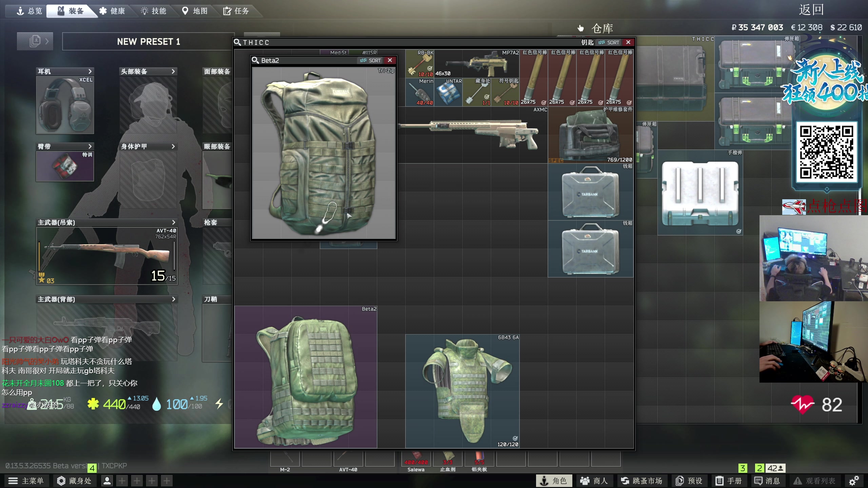Select the Tri-Zip backpack inside Beta2

coord(324,153)
